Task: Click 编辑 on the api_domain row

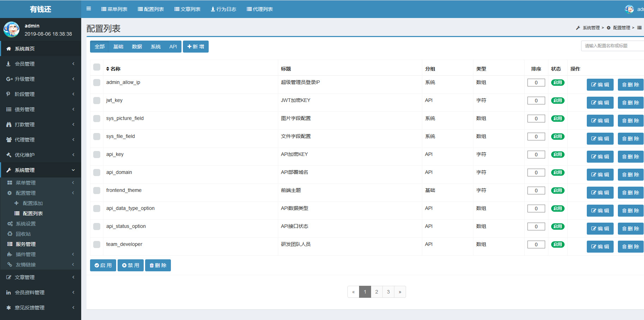Action: point(600,174)
